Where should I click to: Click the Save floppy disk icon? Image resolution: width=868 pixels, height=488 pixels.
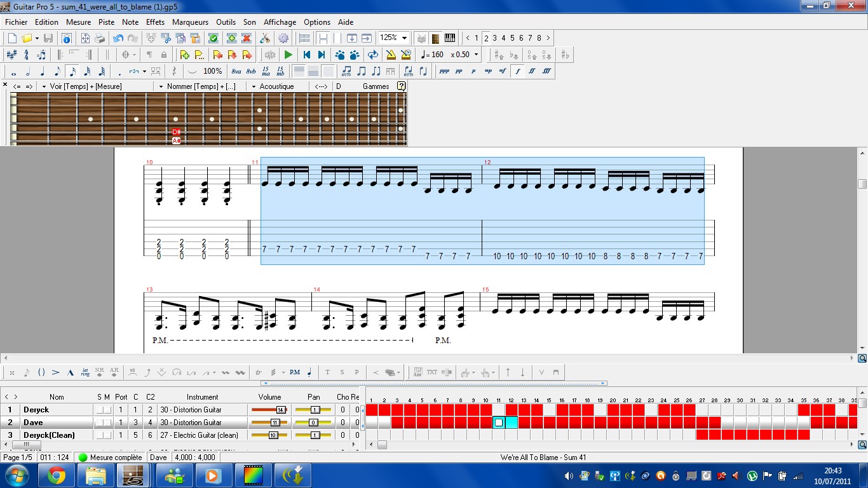(48, 38)
